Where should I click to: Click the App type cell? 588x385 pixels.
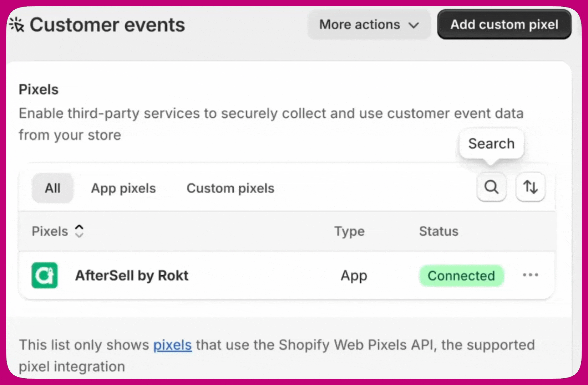coord(354,276)
